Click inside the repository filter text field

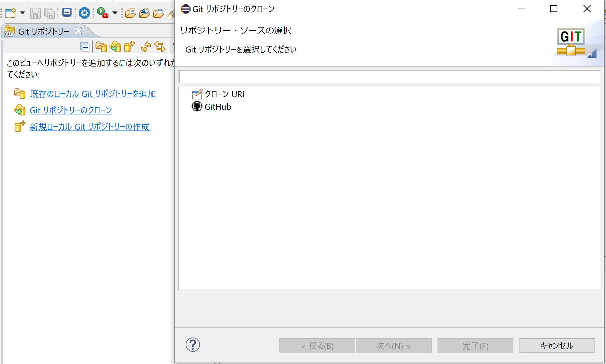point(390,77)
